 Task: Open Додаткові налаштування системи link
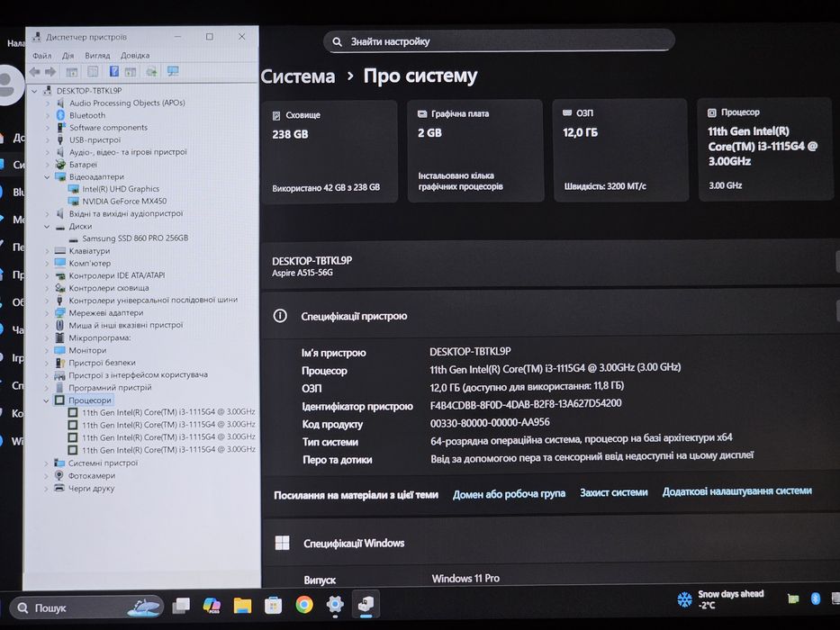737,491
